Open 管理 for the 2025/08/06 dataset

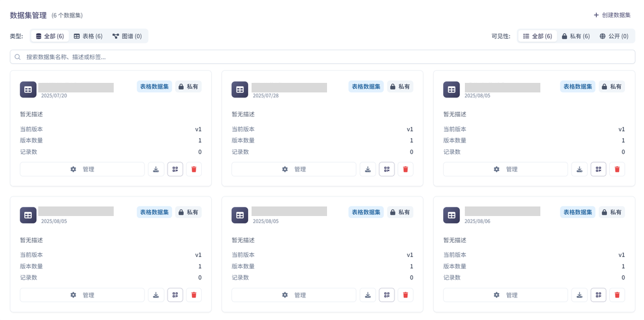(505, 295)
